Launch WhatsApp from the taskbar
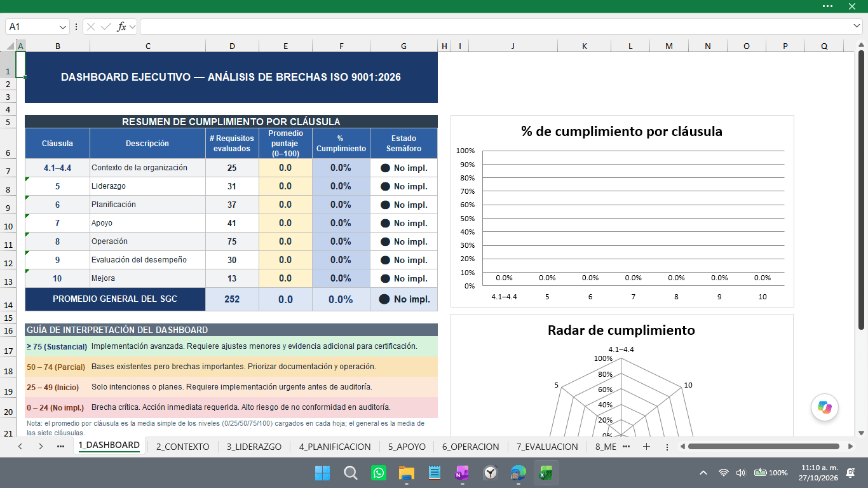 379,473
